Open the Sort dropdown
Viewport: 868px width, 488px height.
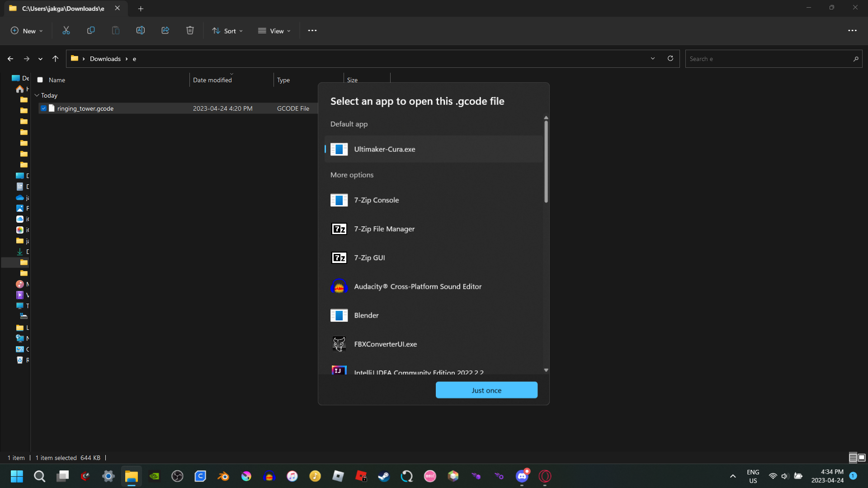point(227,31)
